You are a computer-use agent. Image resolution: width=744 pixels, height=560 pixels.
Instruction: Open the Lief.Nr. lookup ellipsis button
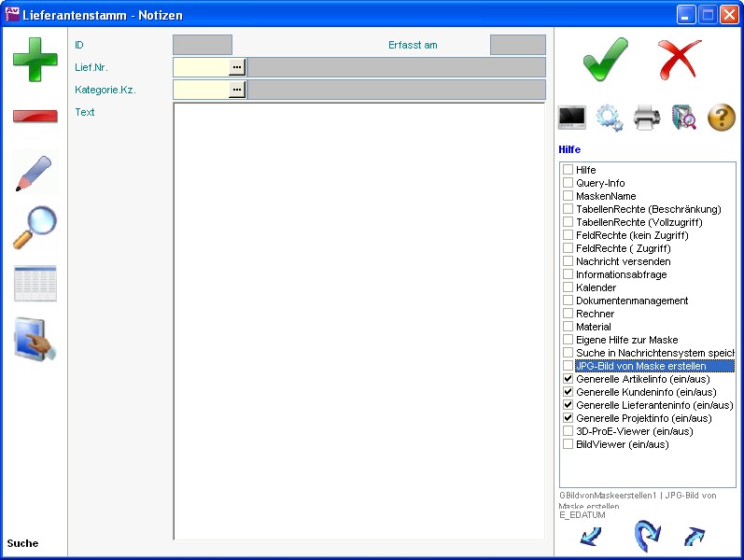click(x=237, y=66)
